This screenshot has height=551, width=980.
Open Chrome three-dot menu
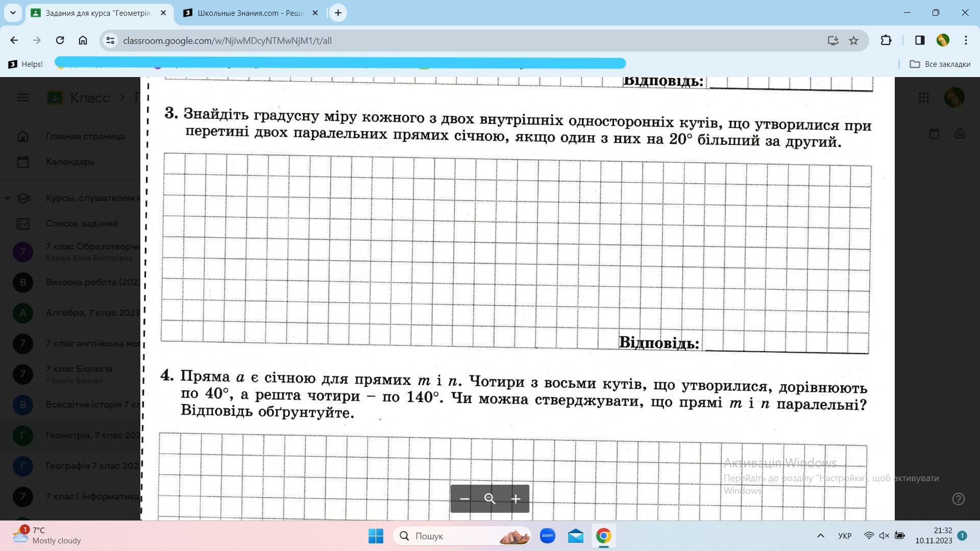coord(966,40)
